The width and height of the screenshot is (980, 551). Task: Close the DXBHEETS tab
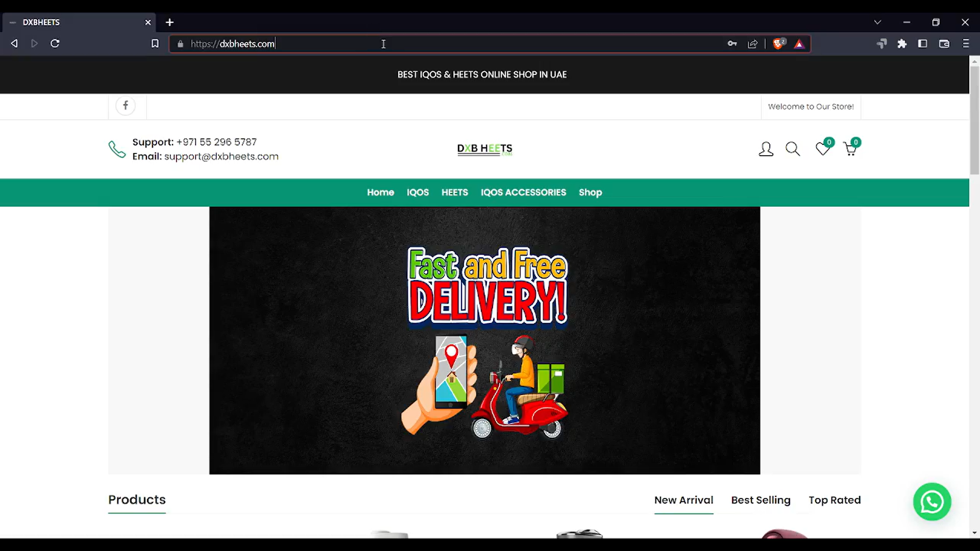[x=148, y=22]
